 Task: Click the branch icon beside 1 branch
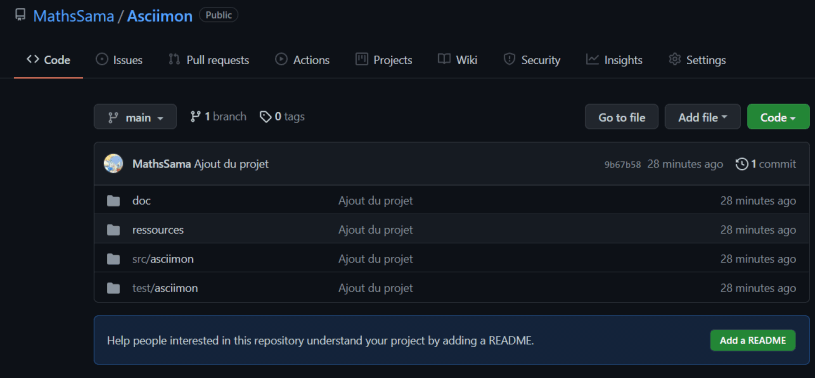point(195,116)
